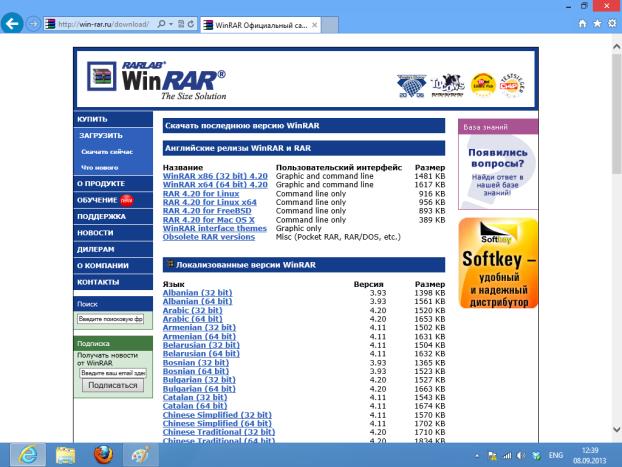Image resolution: width=622 pixels, height=467 pixels.
Task: Close the WinRAR tab
Action: tap(314, 25)
